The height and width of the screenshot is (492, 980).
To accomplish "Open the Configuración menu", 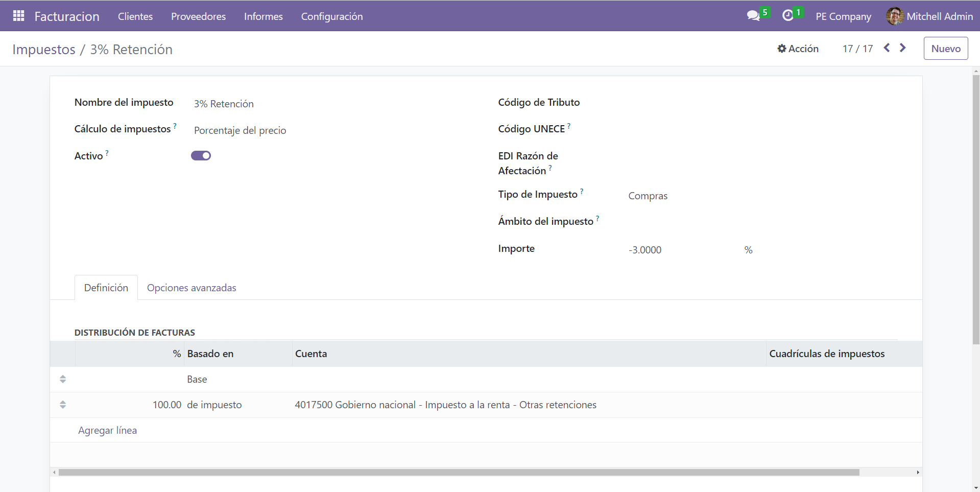I will [332, 16].
